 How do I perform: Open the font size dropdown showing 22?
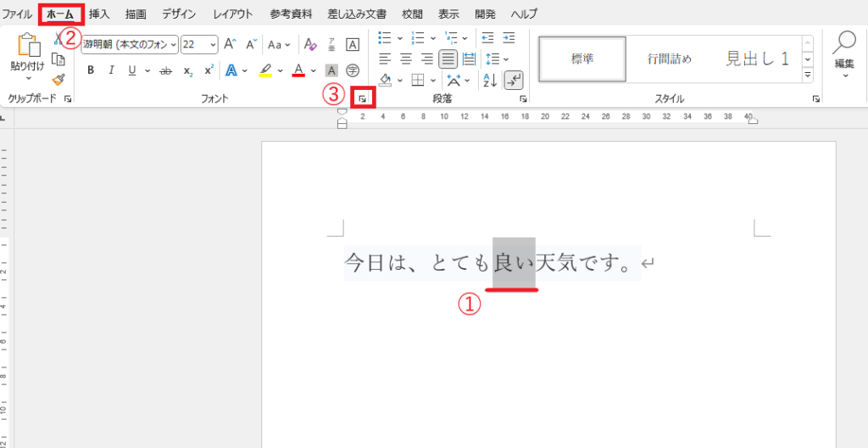pyautogui.click(x=199, y=45)
